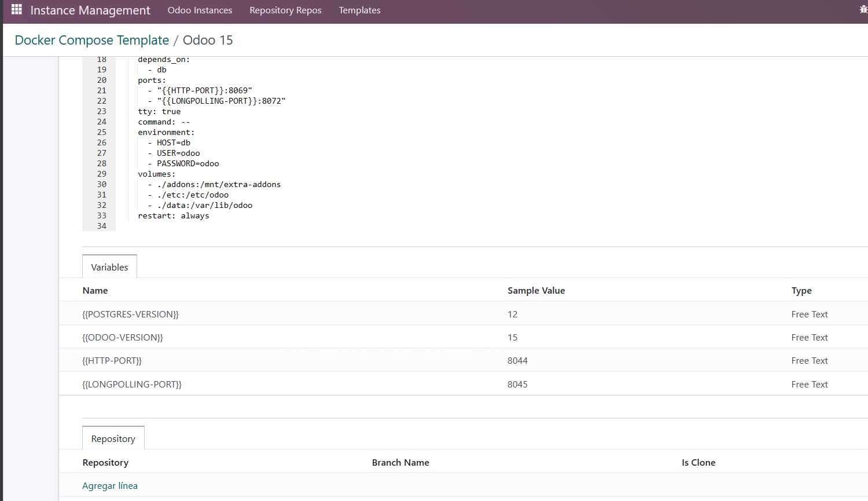868x501 pixels.
Task: Click sample value 15
Action: tap(512, 337)
